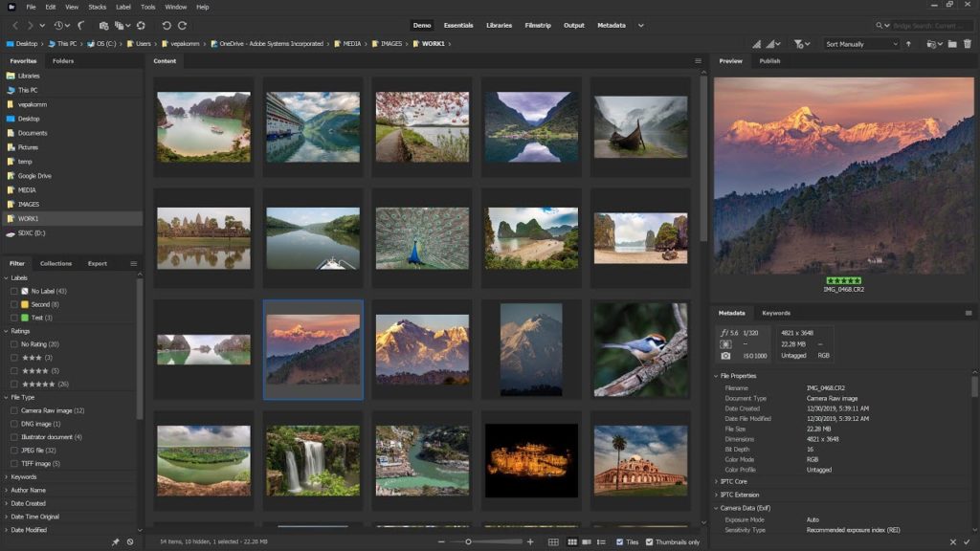Switch to details view in status bar
980x551 pixels.
[x=587, y=542]
